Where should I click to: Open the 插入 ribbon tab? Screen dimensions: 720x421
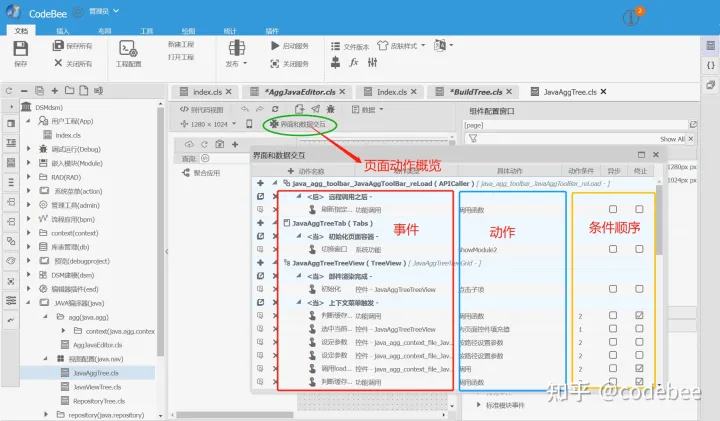62,31
